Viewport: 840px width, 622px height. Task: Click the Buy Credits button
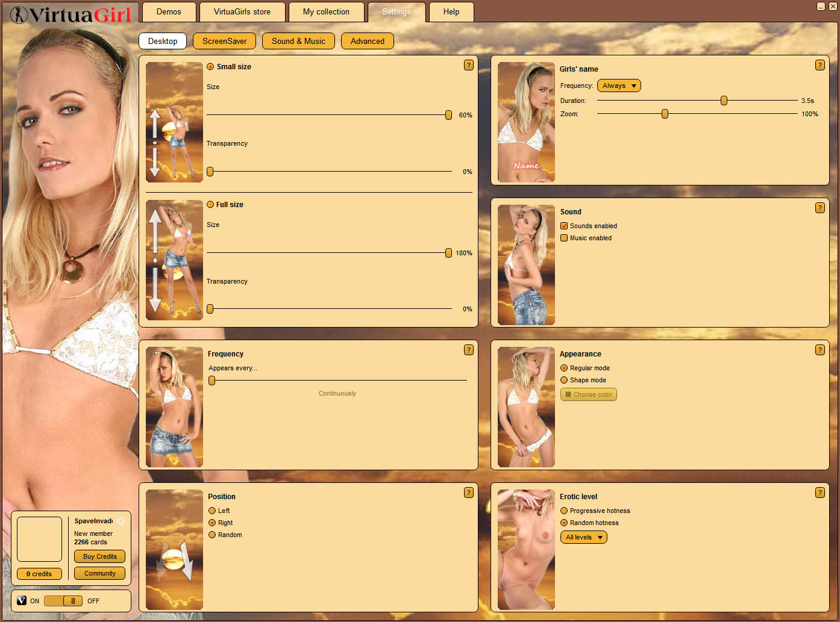tap(99, 556)
